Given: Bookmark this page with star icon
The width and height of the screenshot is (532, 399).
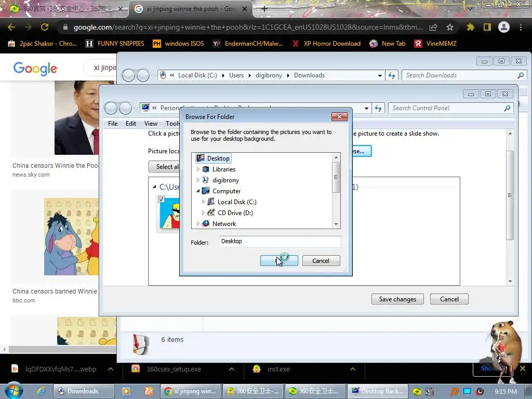Looking at the screenshot, I should 450,27.
